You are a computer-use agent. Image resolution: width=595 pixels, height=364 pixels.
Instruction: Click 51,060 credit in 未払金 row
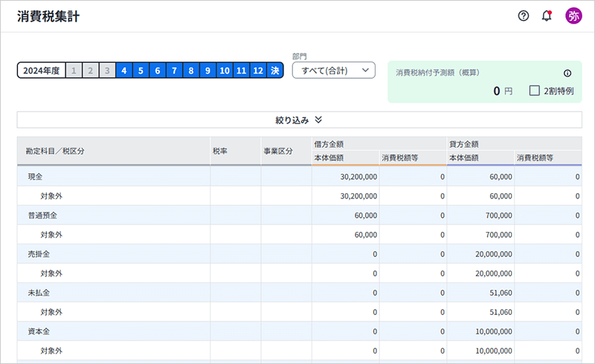(501, 293)
